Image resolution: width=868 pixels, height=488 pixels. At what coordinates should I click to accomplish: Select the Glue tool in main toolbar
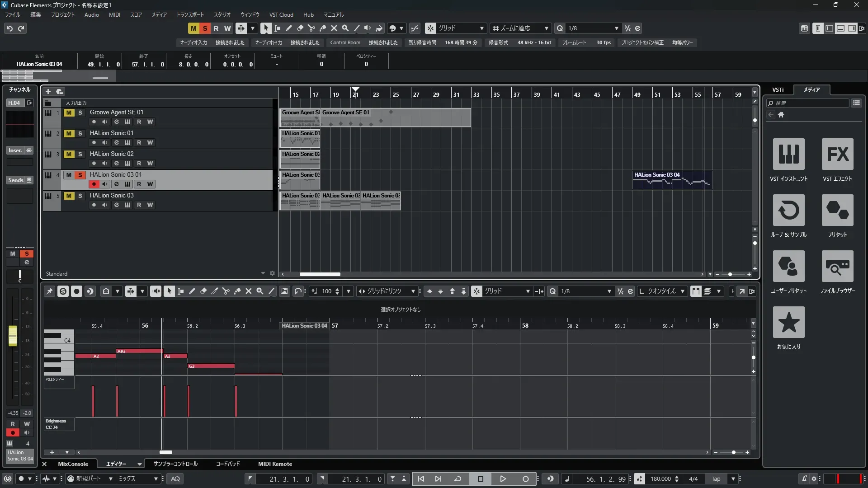(322, 28)
